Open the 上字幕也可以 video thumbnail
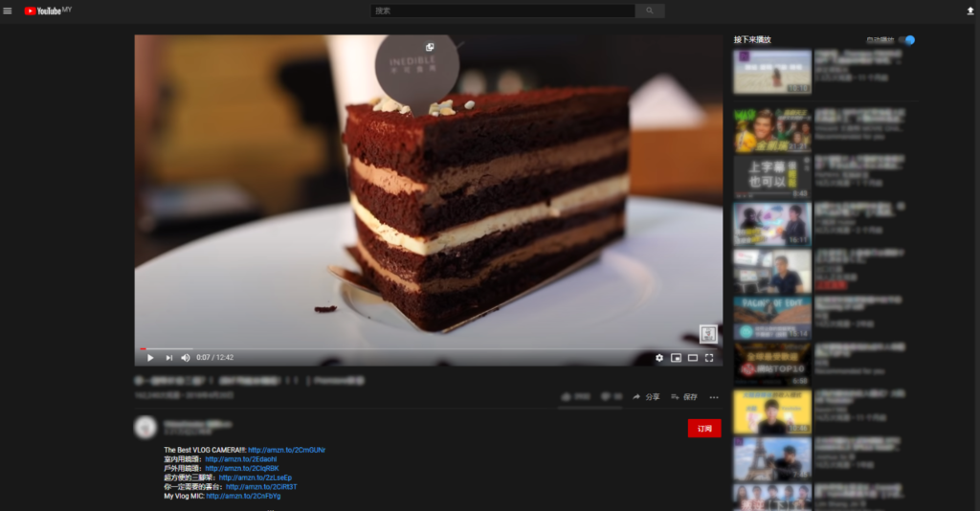This screenshot has width=980, height=511. [772, 177]
